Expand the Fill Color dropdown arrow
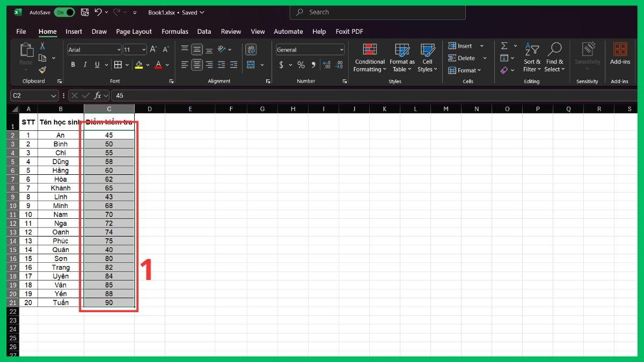Screen dimensions: 644x362 (x=148, y=65)
